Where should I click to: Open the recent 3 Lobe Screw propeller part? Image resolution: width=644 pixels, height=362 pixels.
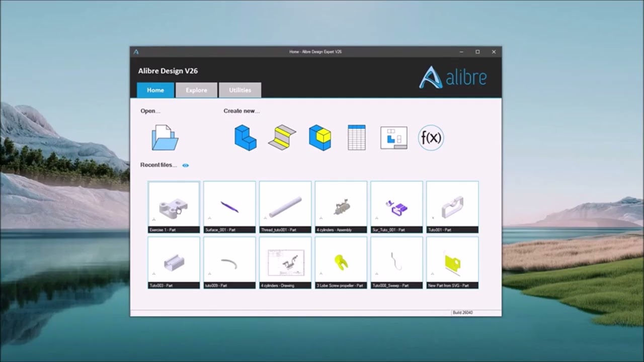coord(341,262)
